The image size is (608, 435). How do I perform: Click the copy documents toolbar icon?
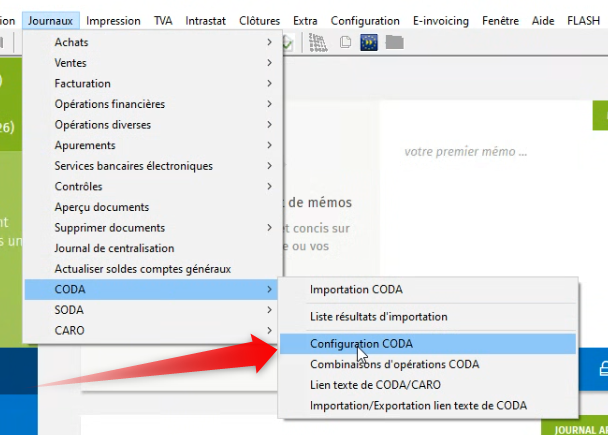click(345, 42)
